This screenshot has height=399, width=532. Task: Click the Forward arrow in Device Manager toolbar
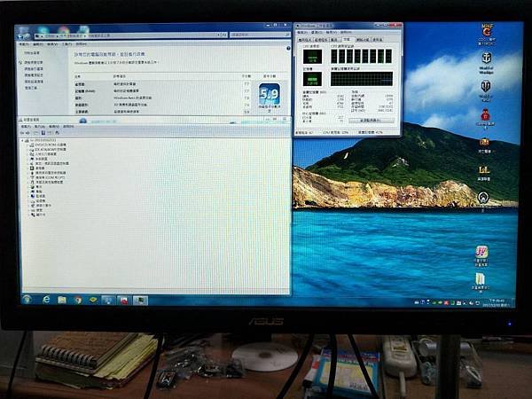(x=28, y=133)
